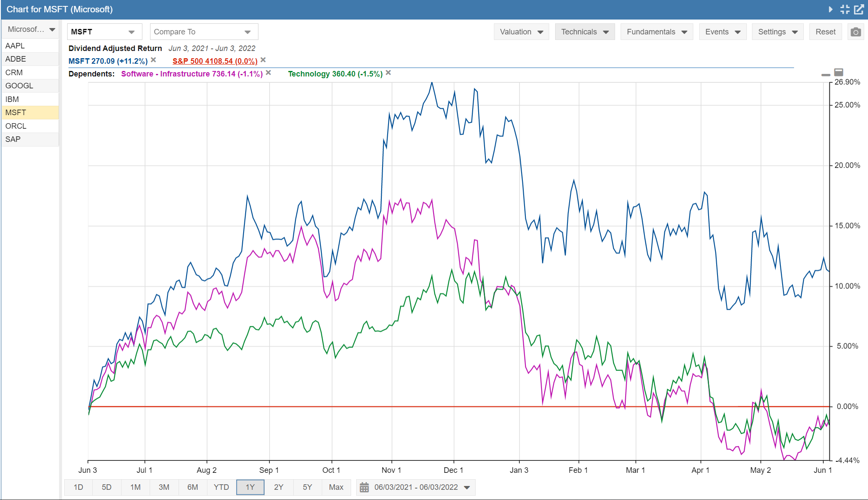868x500 pixels.
Task: Click the Jan 3 x-axis label
Action: (x=519, y=470)
